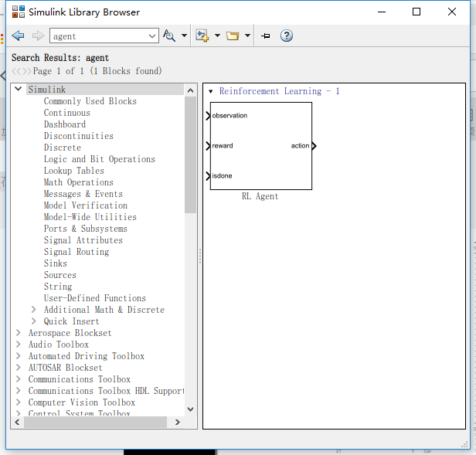Screen dimensions: 476x455
Task: Collapse Reinforcement Learning results group
Action: tap(211, 91)
